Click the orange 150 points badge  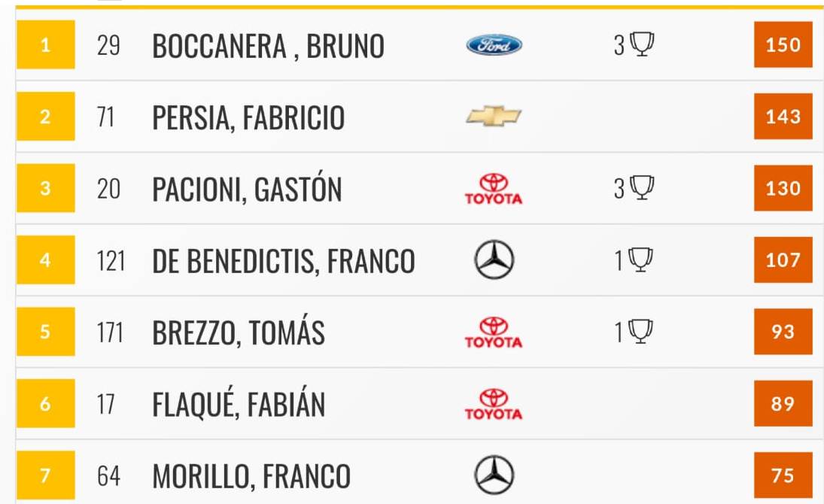783,44
